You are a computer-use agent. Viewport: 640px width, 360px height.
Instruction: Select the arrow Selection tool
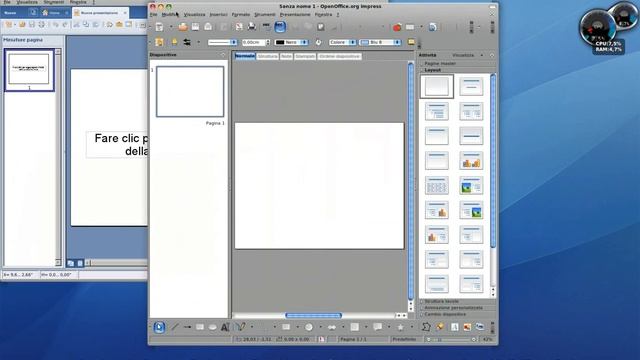[x=159, y=327]
